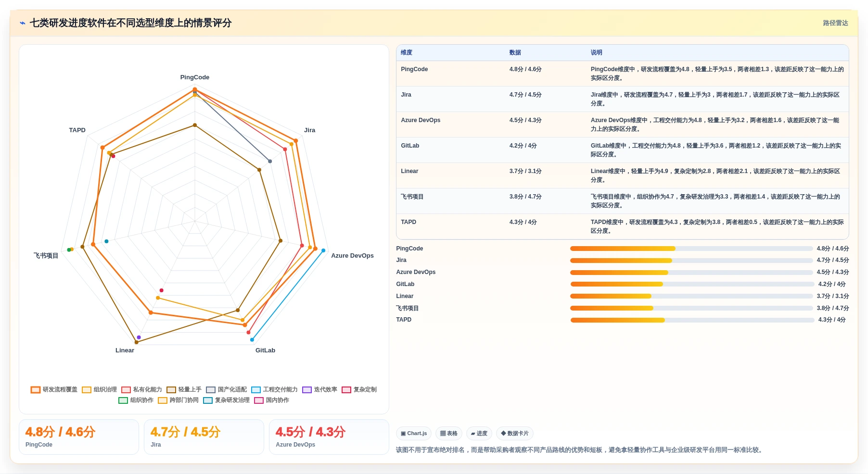Click the TAPD维度中 description text
Screen dimensions: 868x474
click(717, 226)
